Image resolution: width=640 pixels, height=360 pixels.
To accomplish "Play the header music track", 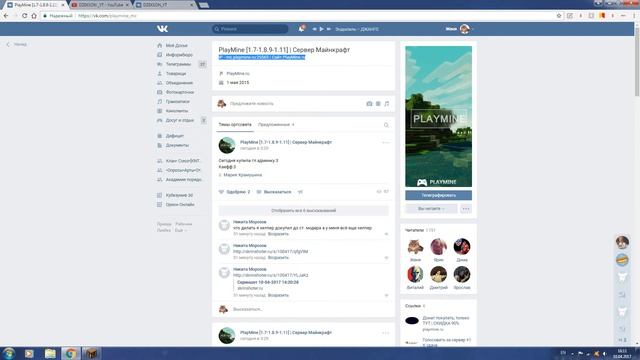I will 321,29.
